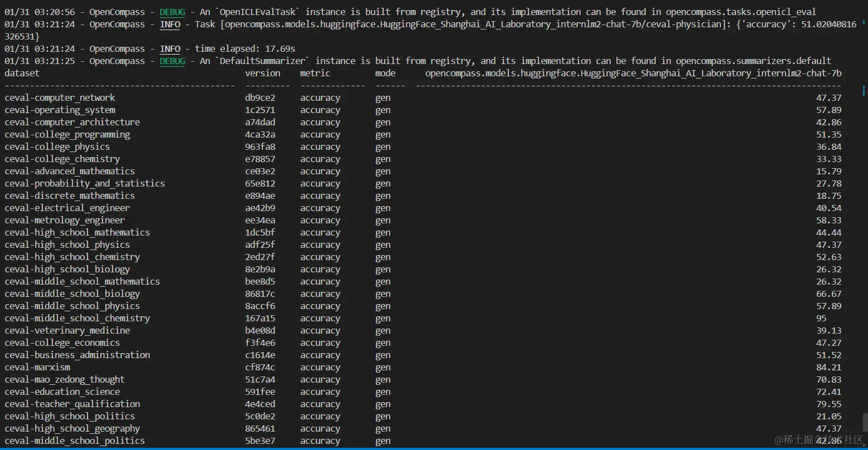Select ceval-high_school_biology dataset name
The width and height of the screenshot is (868, 450).
(67, 269)
